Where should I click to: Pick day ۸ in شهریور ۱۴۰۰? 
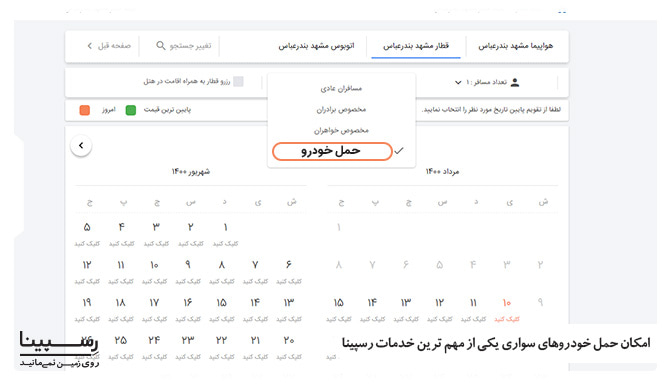point(221,271)
